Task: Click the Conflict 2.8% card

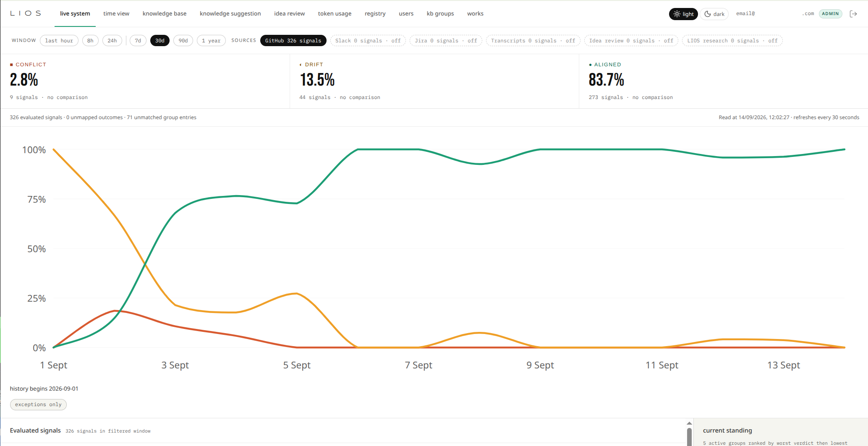Action: pos(145,81)
